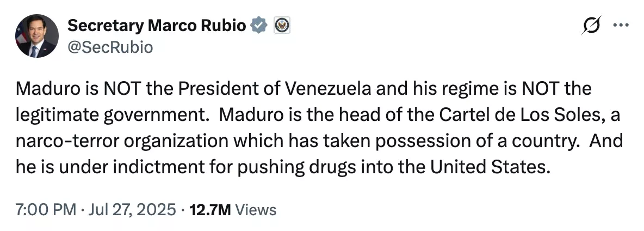Open the Grok explain-post icon
Viewport: 644px width, 231px height.
590,26
